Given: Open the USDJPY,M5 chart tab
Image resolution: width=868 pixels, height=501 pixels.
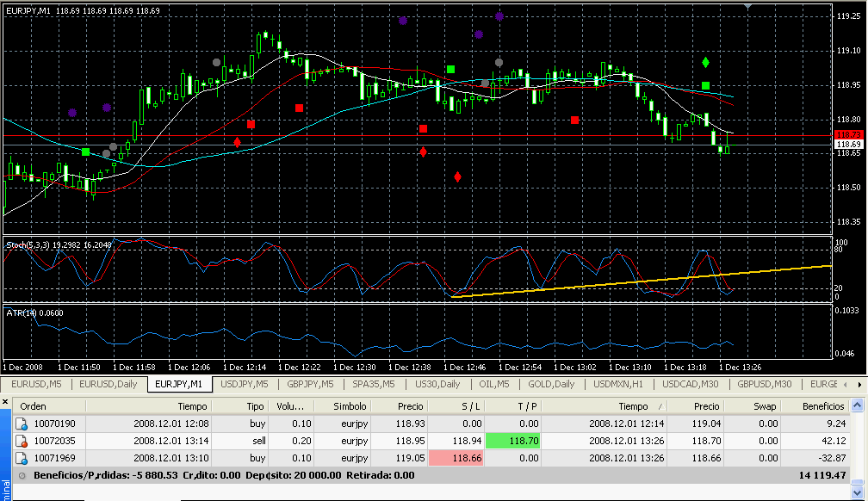Looking at the screenshot, I should point(244,384).
